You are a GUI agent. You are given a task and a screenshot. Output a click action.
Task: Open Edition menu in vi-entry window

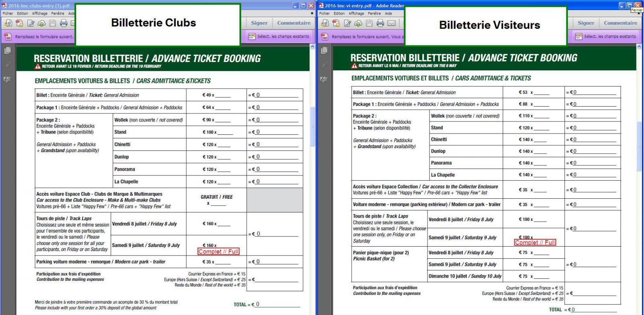339,13
